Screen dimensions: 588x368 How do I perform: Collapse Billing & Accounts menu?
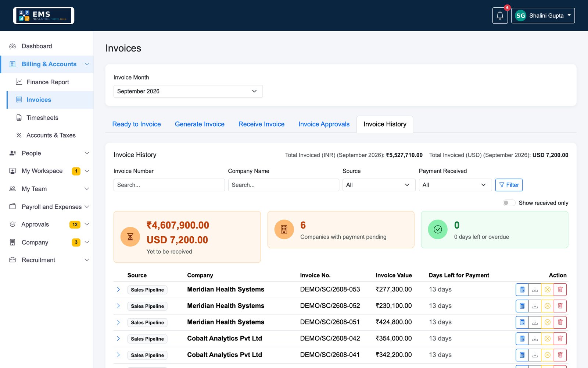click(x=47, y=64)
